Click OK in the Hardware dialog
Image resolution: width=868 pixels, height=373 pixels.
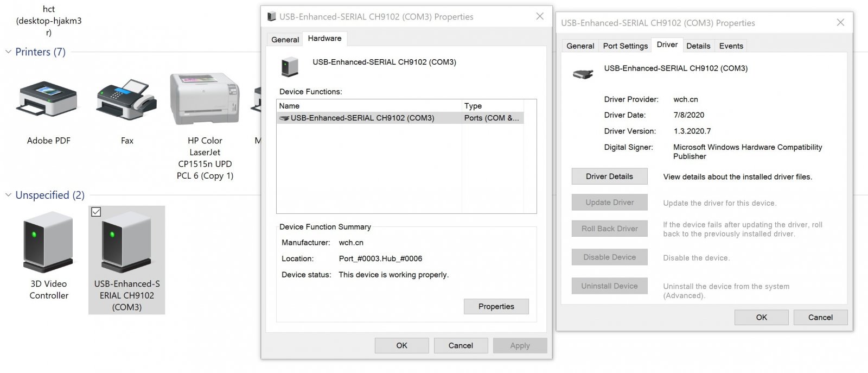(401, 345)
